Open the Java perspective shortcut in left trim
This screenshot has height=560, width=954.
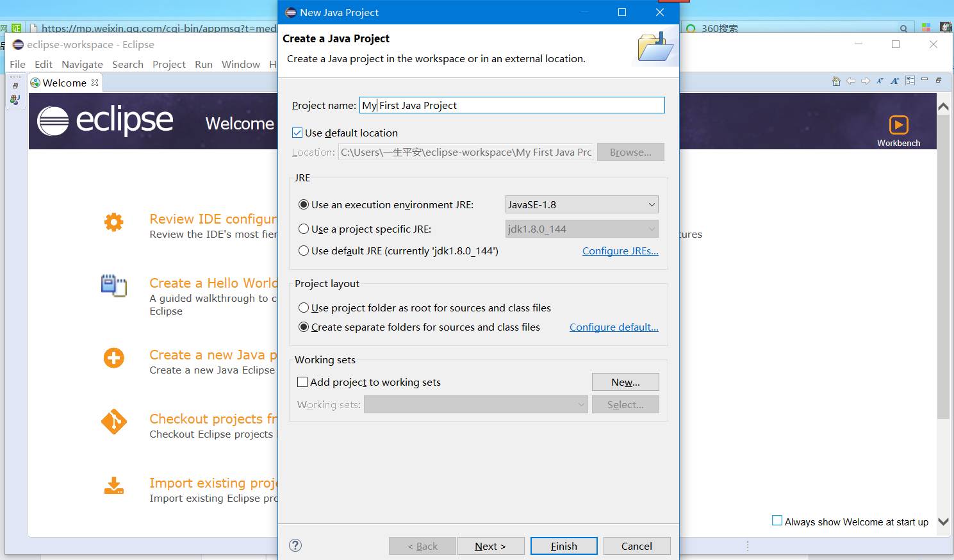tap(15, 100)
